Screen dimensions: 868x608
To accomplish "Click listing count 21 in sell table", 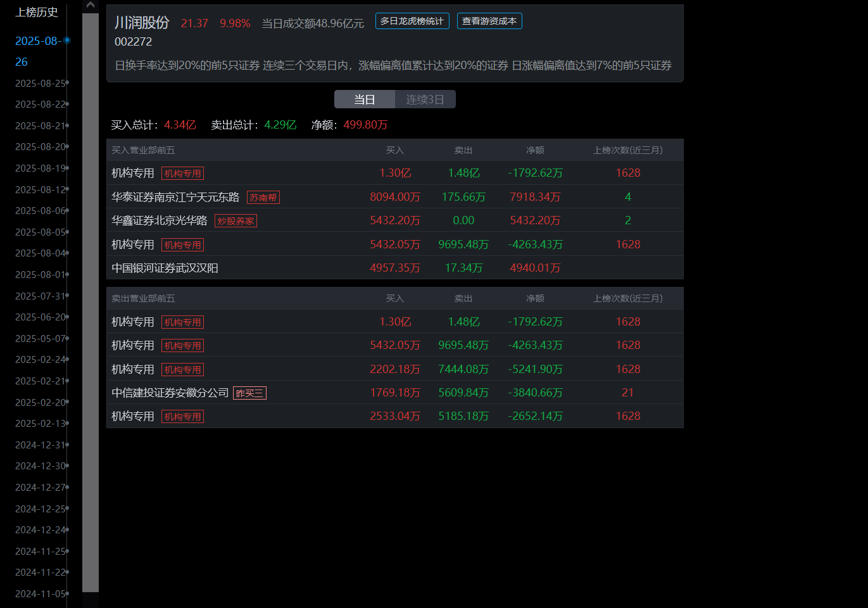I will pos(627,393).
